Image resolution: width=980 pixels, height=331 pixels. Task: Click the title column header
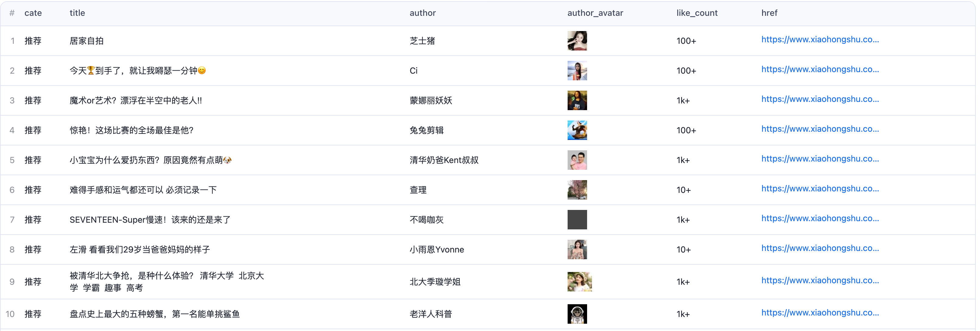pos(77,13)
